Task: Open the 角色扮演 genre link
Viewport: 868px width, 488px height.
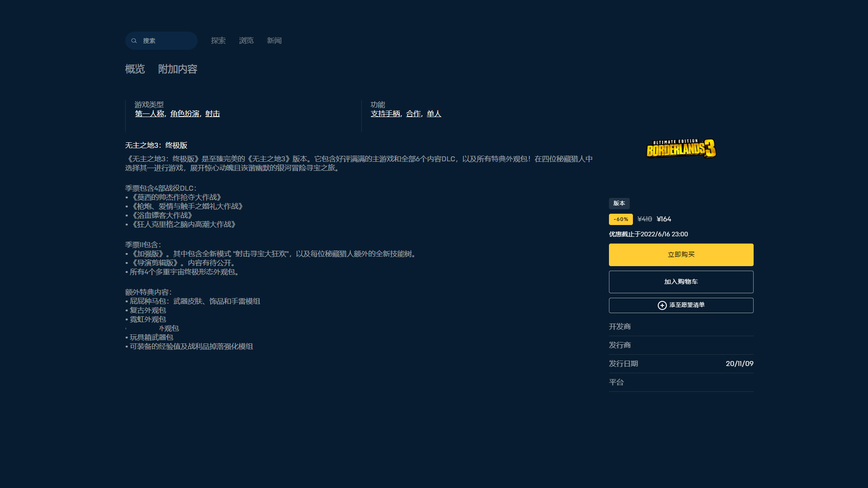Action: tap(185, 114)
